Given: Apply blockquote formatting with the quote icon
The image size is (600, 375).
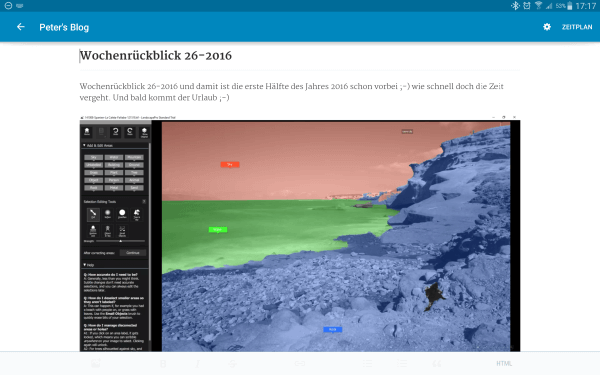Looking at the screenshot, I should point(436,364).
